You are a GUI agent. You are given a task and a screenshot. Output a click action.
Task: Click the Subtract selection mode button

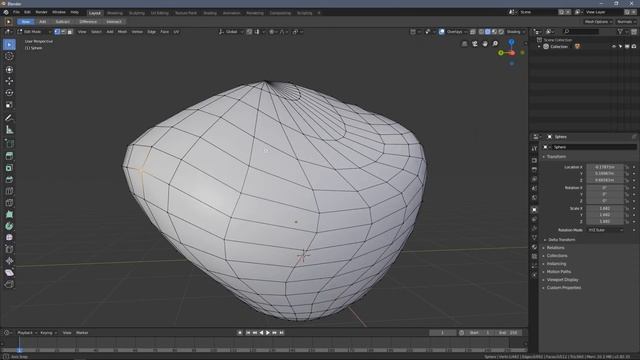(62, 22)
